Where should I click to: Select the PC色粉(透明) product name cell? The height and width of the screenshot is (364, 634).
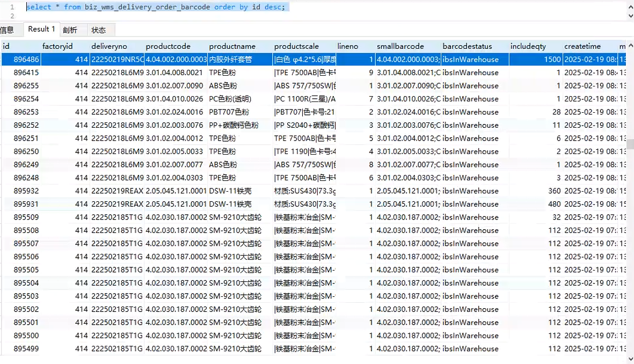(x=230, y=99)
